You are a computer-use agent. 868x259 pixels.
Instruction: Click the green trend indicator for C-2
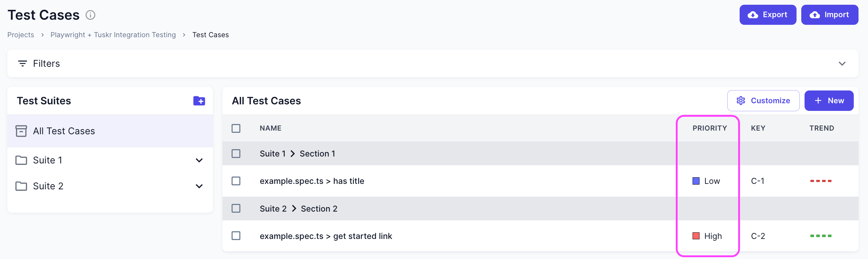coord(821,236)
